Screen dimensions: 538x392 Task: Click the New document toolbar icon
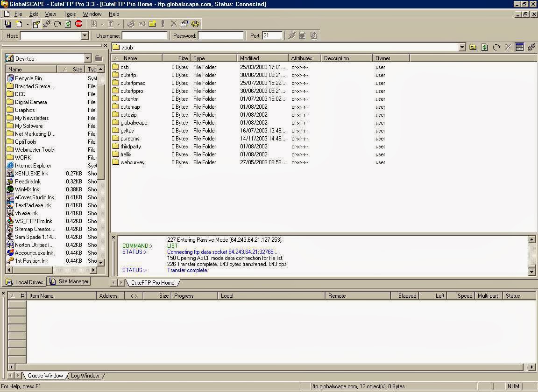click(20, 24)
